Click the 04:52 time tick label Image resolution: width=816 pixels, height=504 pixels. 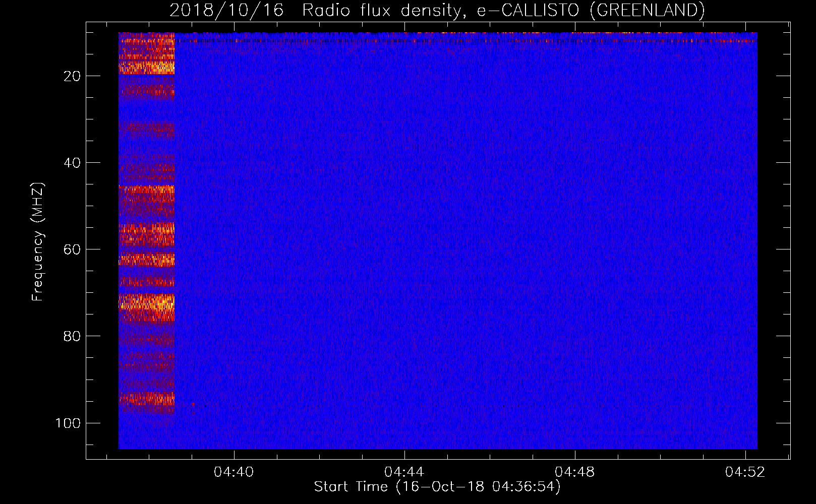745,472
